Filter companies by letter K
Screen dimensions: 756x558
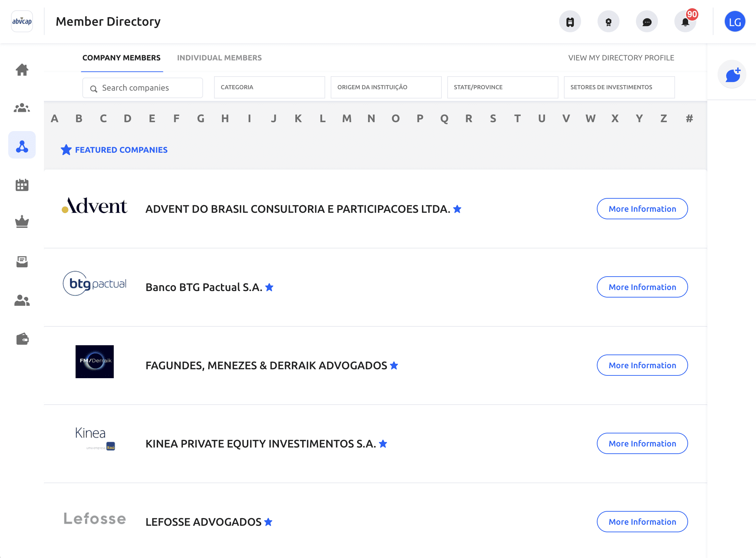click(x=298, y=119)
